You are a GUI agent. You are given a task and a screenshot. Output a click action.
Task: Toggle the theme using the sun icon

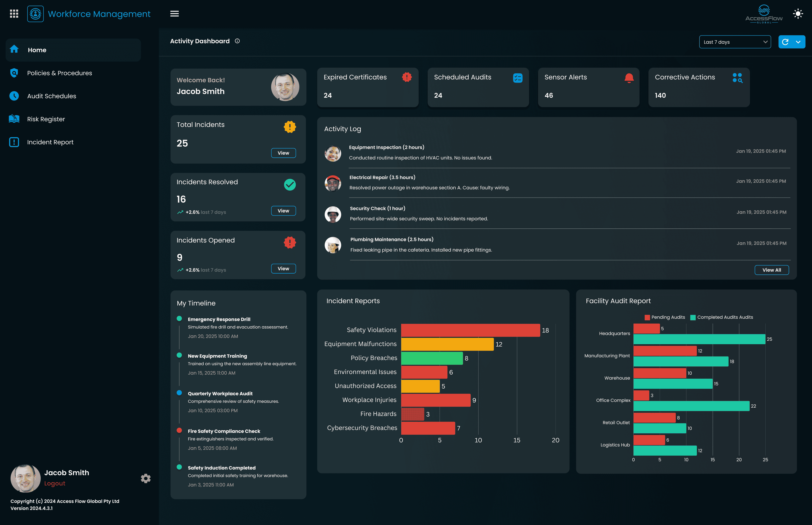798,14
